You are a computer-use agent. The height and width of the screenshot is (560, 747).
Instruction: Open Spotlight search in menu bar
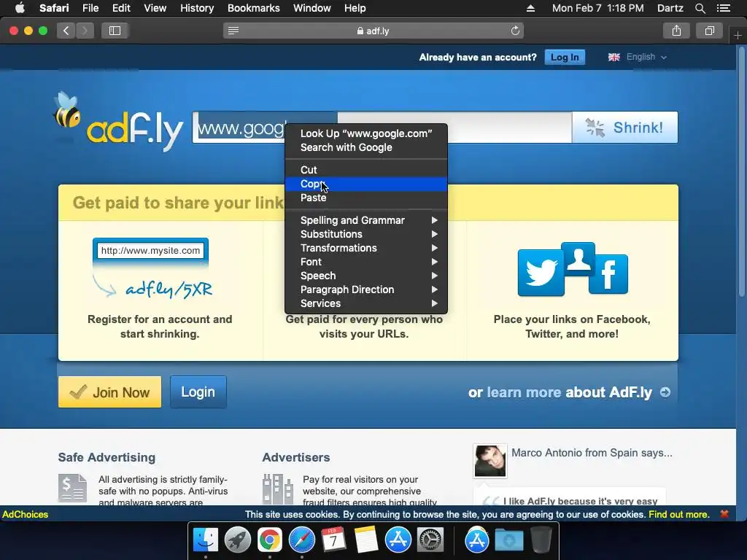[x=700, y=8]
